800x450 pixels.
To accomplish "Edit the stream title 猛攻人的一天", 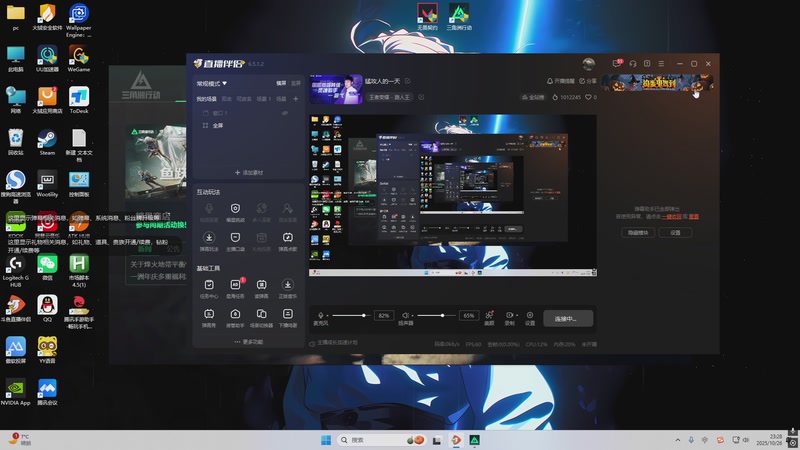I will coord(408,81).
